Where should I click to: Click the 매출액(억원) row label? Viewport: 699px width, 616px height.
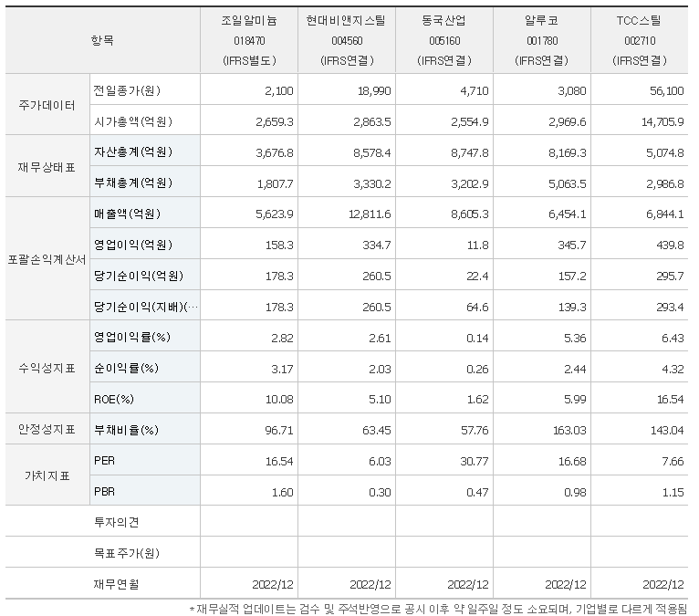tap(127, 214)
